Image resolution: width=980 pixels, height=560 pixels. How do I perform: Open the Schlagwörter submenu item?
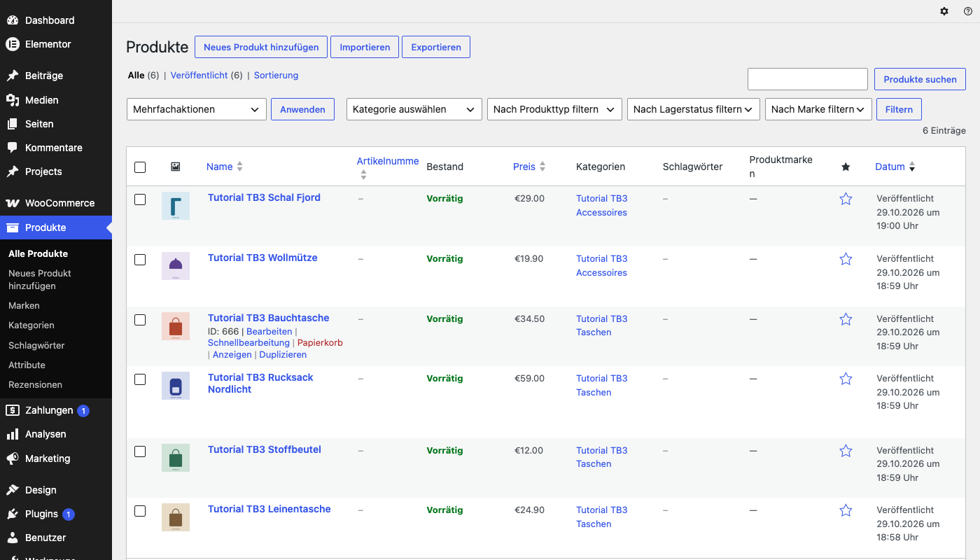(36, 345)
